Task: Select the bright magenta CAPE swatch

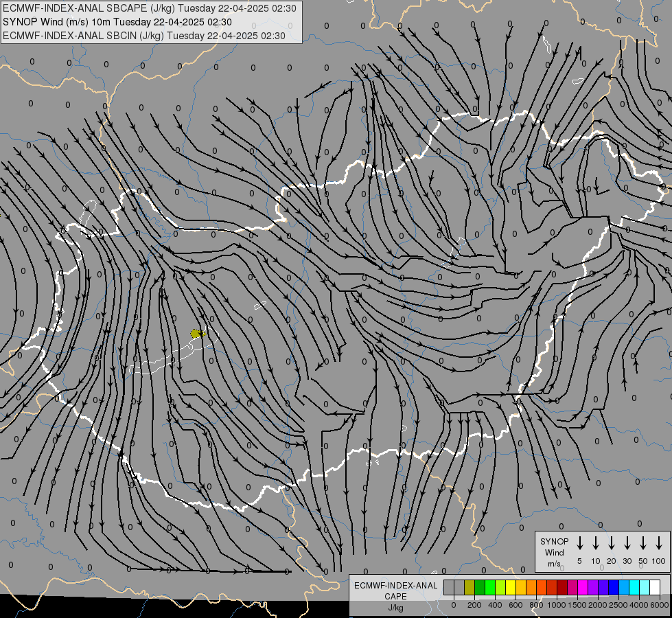Action: click(583, 587)
